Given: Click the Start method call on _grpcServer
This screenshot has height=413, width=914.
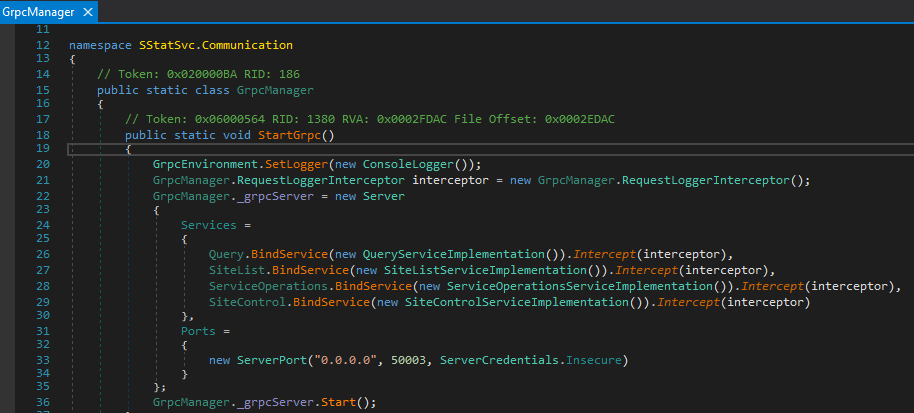Looking at the screenshot, I should pos(339,402).
